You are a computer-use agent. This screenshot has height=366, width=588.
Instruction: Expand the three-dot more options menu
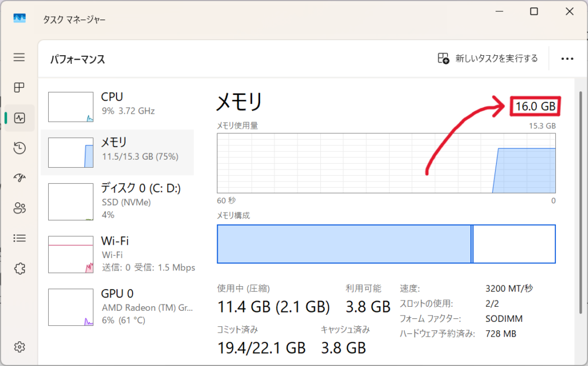point(567,59)
